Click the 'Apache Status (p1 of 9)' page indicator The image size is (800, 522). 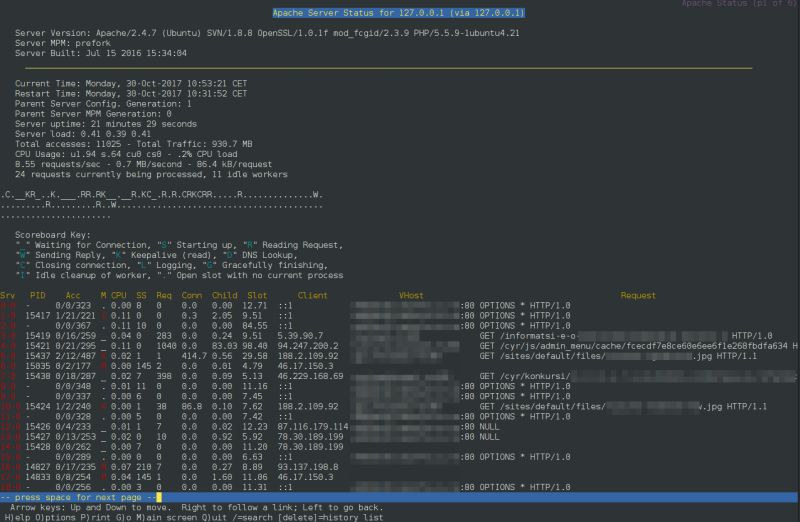coord(740,3)
